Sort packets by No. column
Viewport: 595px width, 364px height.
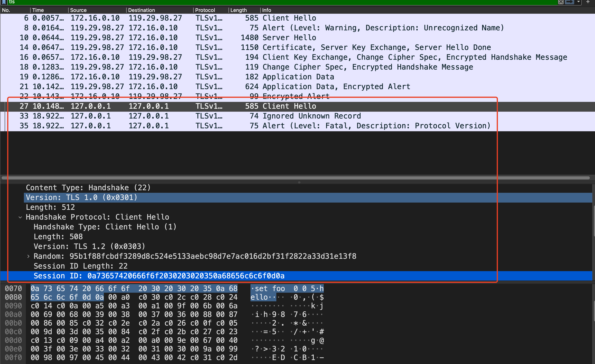pyautogui.click(x=15, y=10)
